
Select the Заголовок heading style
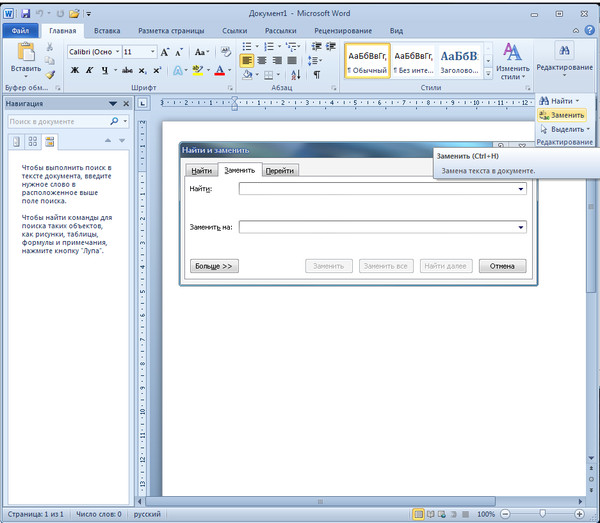(x=459, y=61)
